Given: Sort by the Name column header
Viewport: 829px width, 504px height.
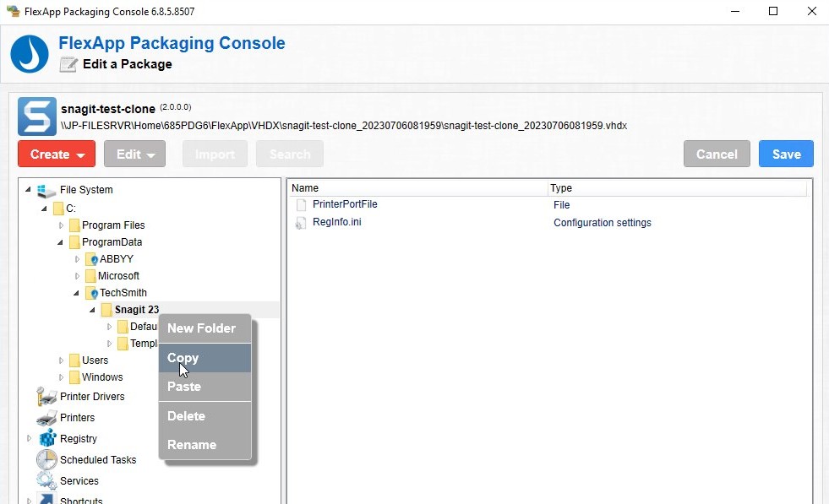Looking at the screenshot, I should [x=417, y=188].
